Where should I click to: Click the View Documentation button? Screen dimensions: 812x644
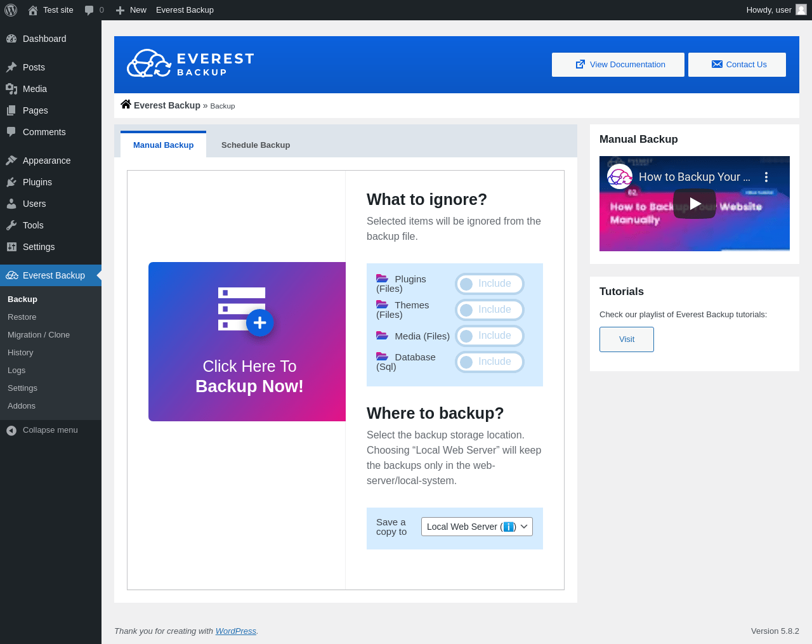tap(618, 65)
